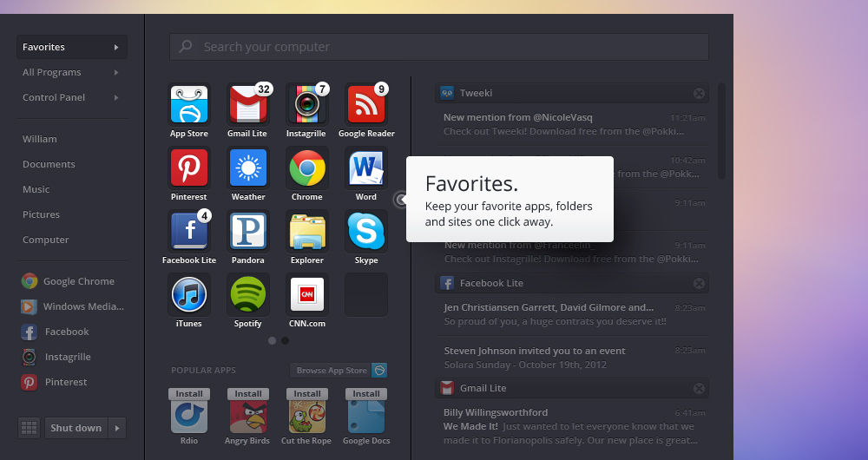Open Google Chrome in recent list
868x460 pixels.
click(x=68, y=281)
